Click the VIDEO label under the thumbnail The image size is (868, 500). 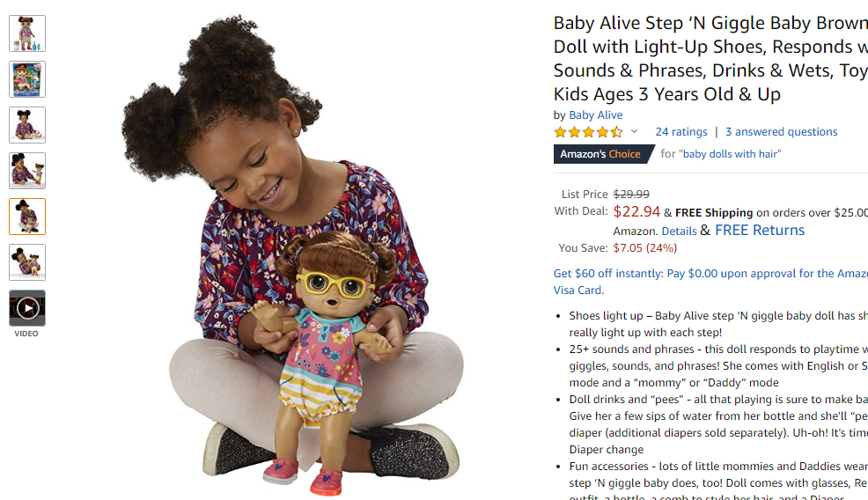point(26,334)
